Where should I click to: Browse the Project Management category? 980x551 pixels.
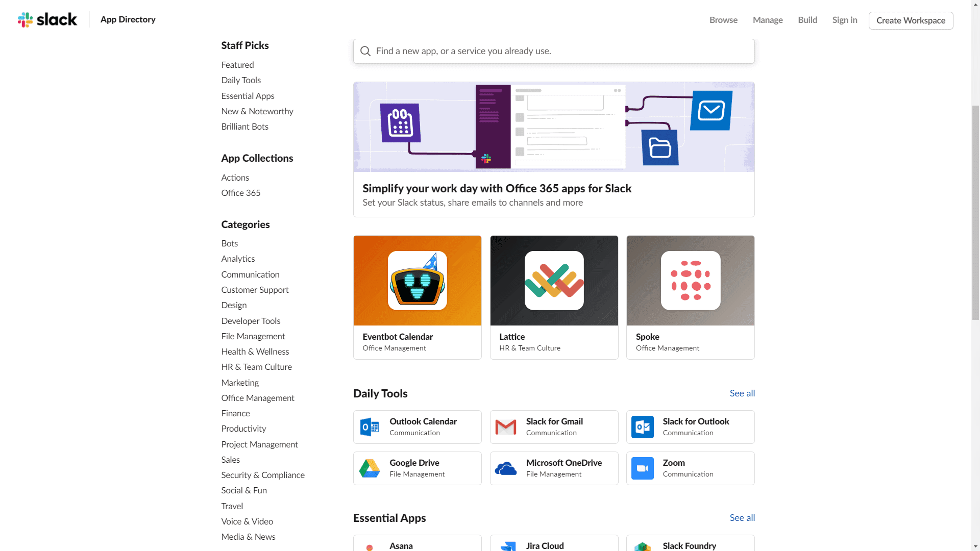pyautogui.click(x=259, y=444)
